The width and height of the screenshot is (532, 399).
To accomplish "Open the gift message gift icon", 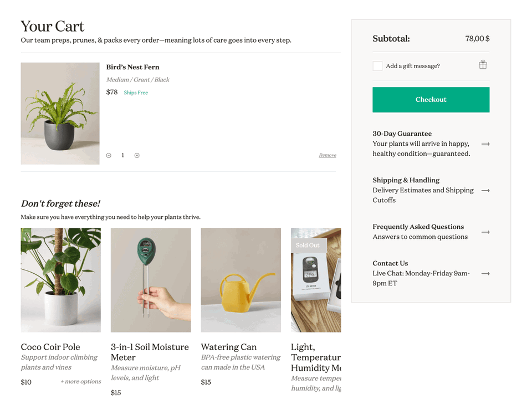I will pyautogui.click(x=483, y=64).
